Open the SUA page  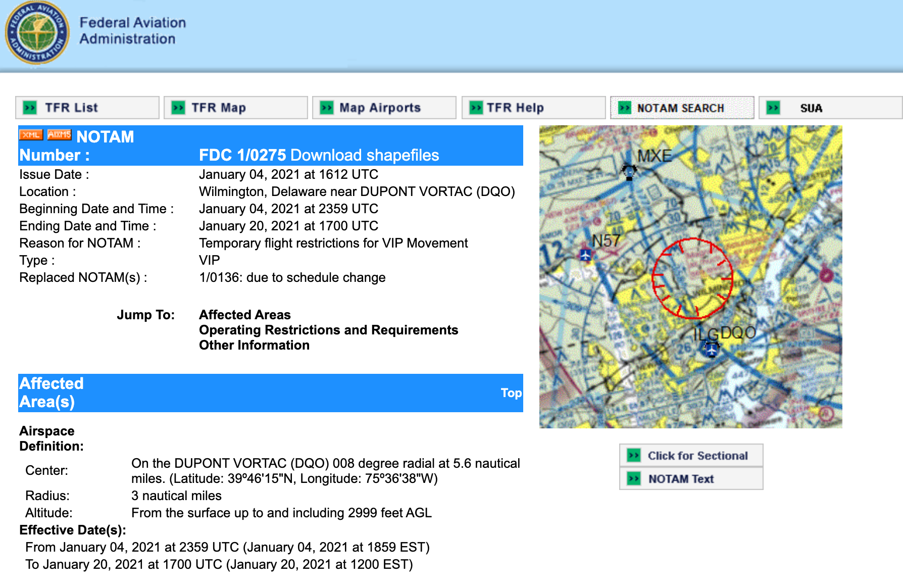pyautogui.click(x=831, y=108)
